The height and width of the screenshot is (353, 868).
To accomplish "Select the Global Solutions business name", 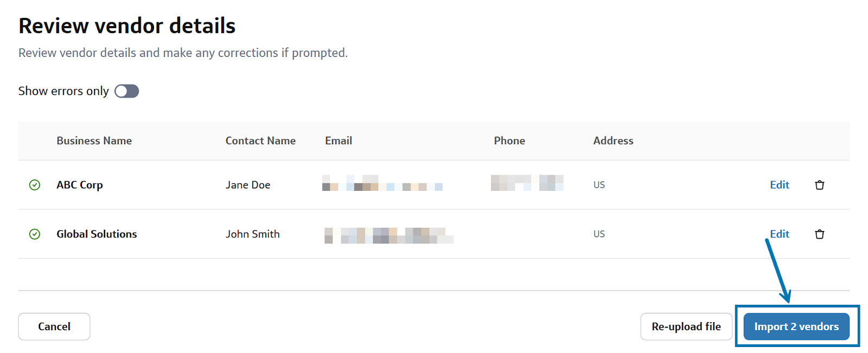I will [x=97, y=234].
